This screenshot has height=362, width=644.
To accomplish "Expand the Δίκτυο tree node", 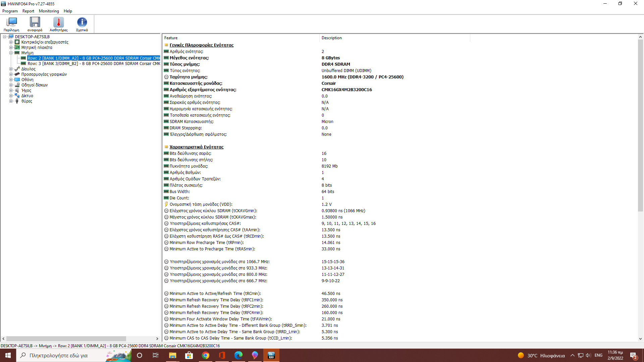I will (11, 96).
